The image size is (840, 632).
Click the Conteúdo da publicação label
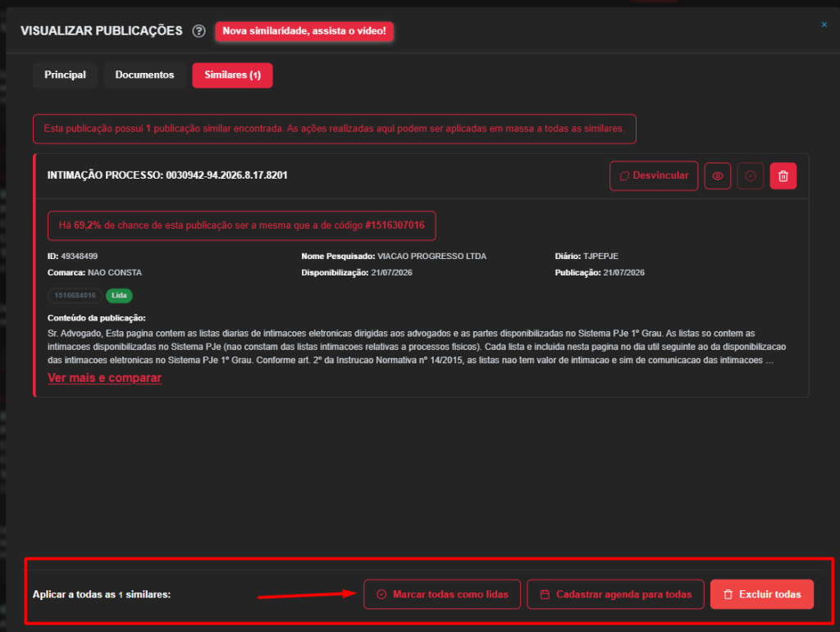pyautogui.click(x=97, y=318)
